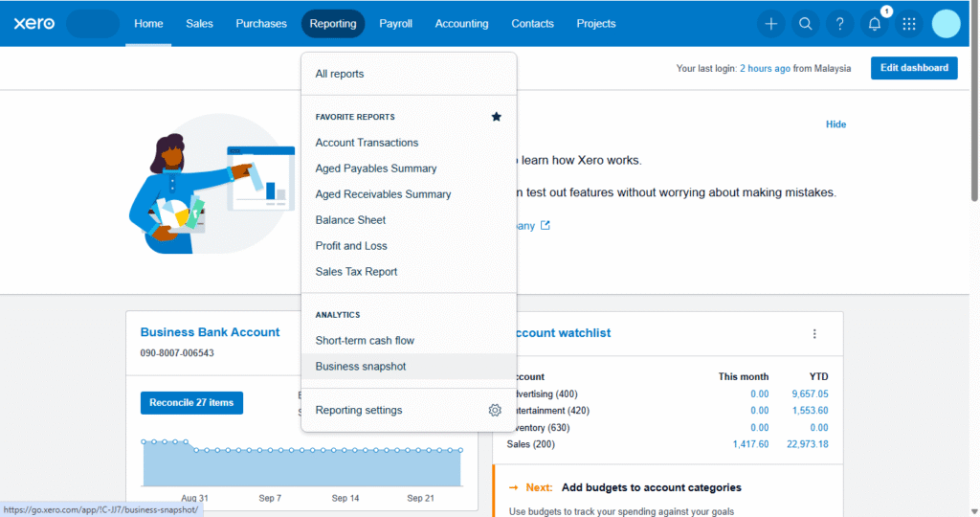
Task: Open the Business Bank Account link
Action: [210, 332]
